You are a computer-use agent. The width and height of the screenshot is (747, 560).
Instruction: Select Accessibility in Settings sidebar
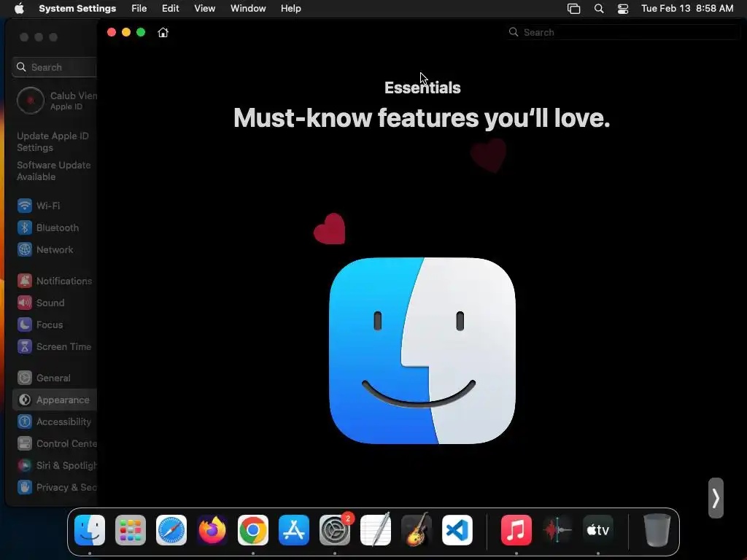(x=55, y=422)
